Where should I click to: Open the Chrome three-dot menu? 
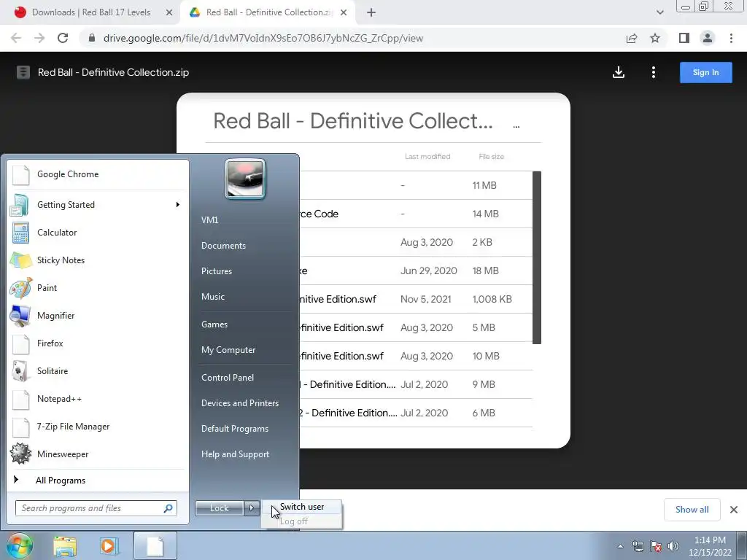tap(731, 38)
